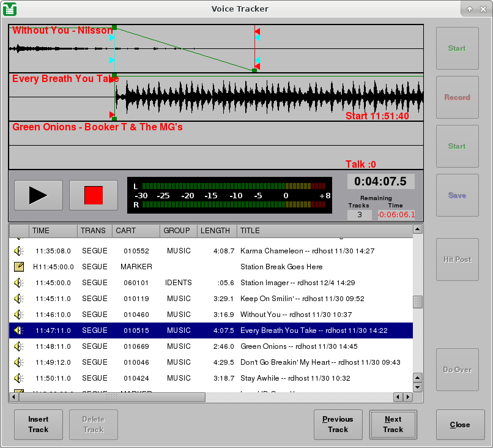493x448 pixels.
Task: Click the vertical scrollbar down arrow
Action: [418, 387]
